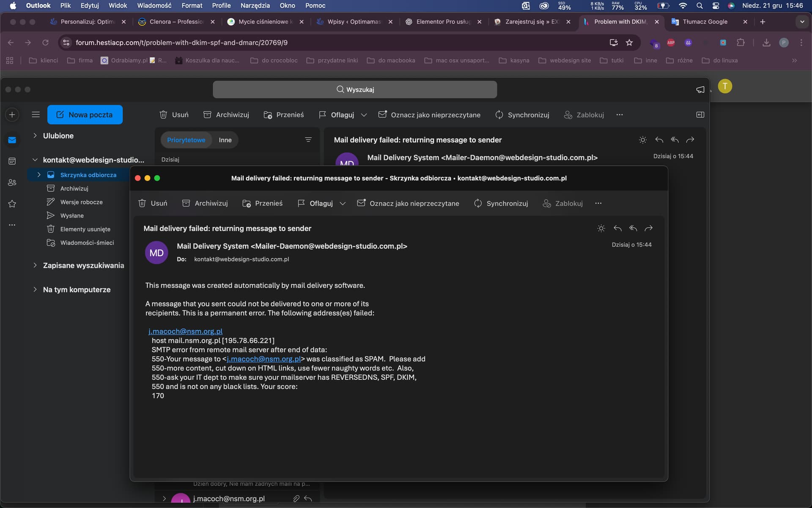Select the Wysłane folder
This screenshot has width=812, height=508.
click(72, 215)
